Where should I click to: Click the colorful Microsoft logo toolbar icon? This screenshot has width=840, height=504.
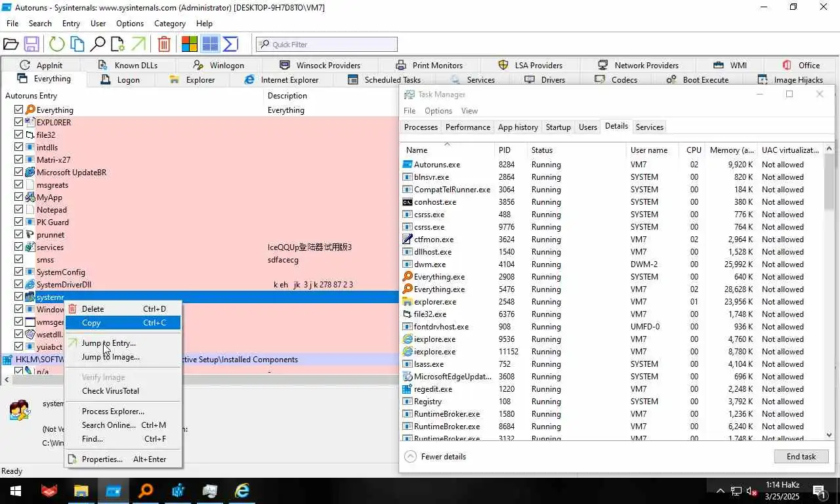pyautogui.click(x=190, y=44)
